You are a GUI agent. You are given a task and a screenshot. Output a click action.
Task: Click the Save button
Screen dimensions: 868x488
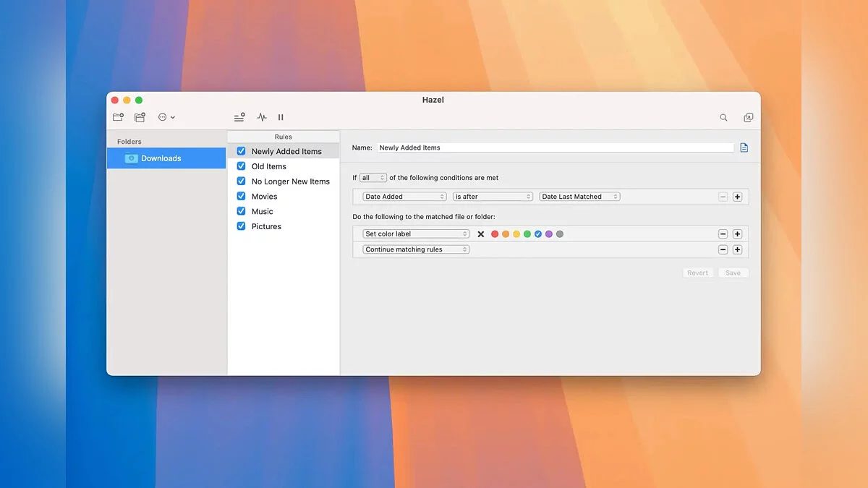[733, 273]
